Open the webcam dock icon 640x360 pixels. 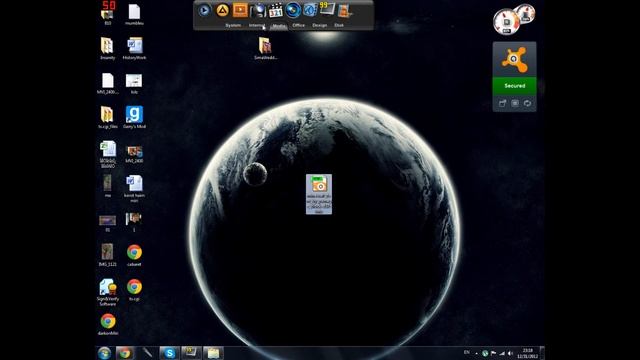click(x=258, y=10)
